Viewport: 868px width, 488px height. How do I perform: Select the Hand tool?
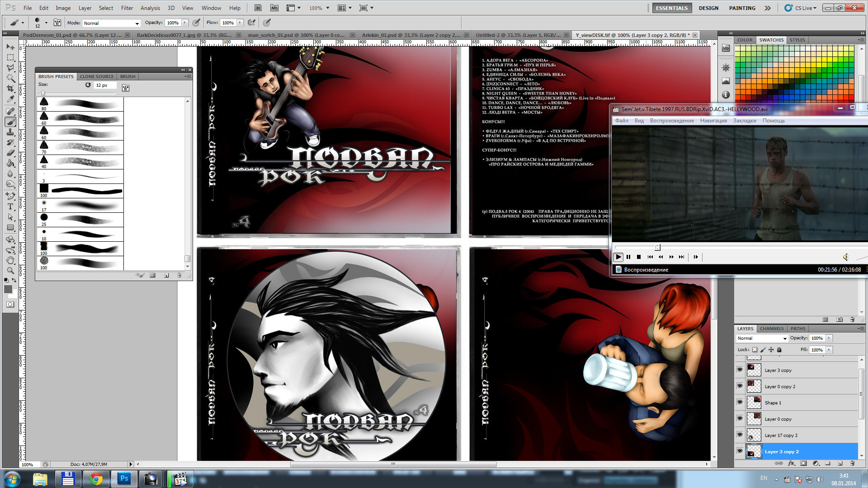[x=10, y=260]
